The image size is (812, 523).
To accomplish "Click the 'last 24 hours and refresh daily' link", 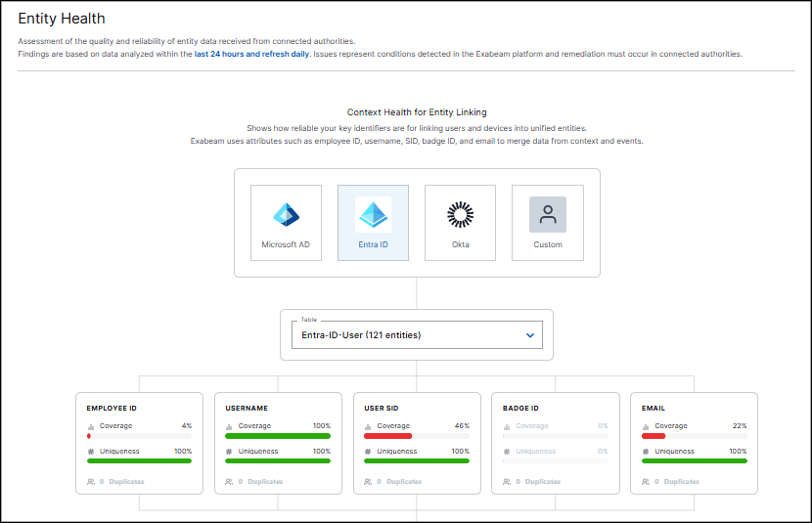I will click(252, 54).
